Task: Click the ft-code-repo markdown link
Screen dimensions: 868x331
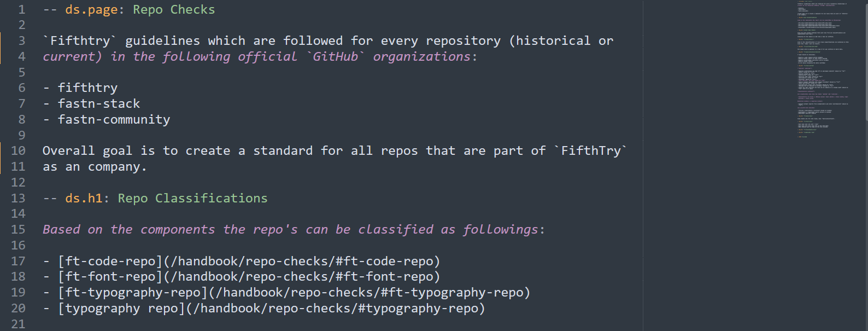Action: 249,261
